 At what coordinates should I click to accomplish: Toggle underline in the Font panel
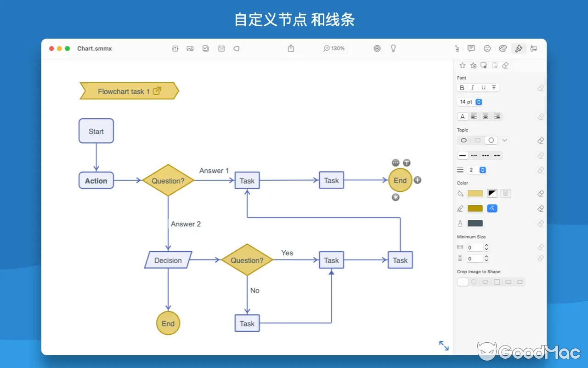483,87
